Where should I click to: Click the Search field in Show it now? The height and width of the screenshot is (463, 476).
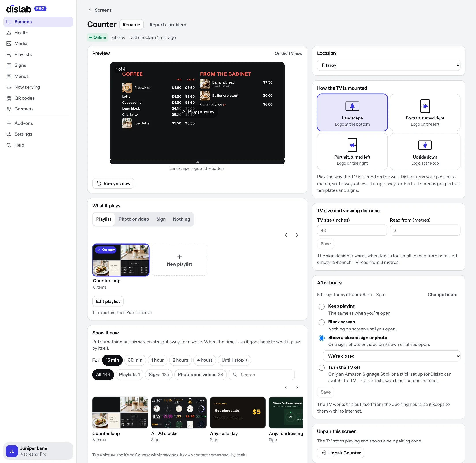[x=262, y=375]
